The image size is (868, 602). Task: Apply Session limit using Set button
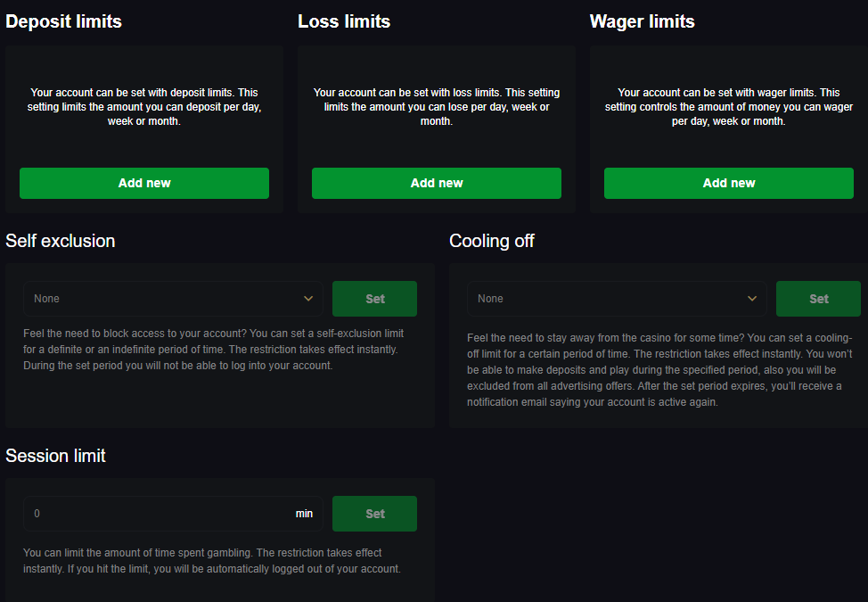point(374,514)
